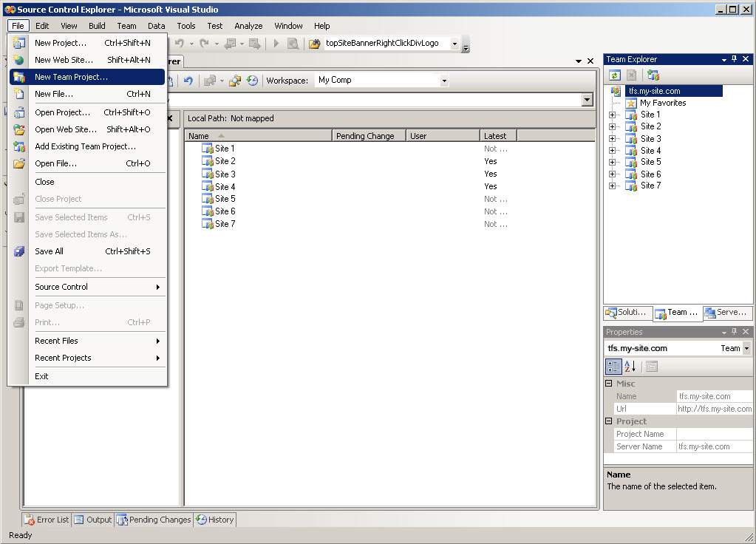Click the Add Existing Team Project icon in Team Explorer toolbar
The image size is (756, 544).
click(653, 75)
